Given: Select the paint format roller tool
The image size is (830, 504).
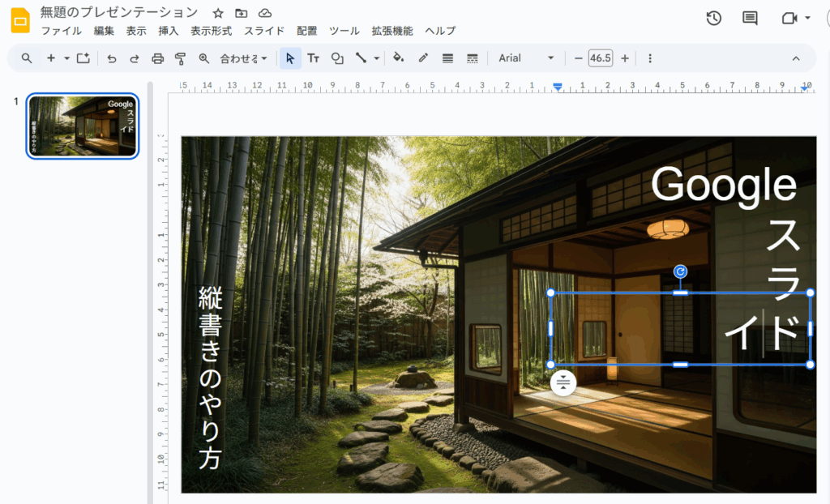Looking at the screenshot, I should (181, 58).
